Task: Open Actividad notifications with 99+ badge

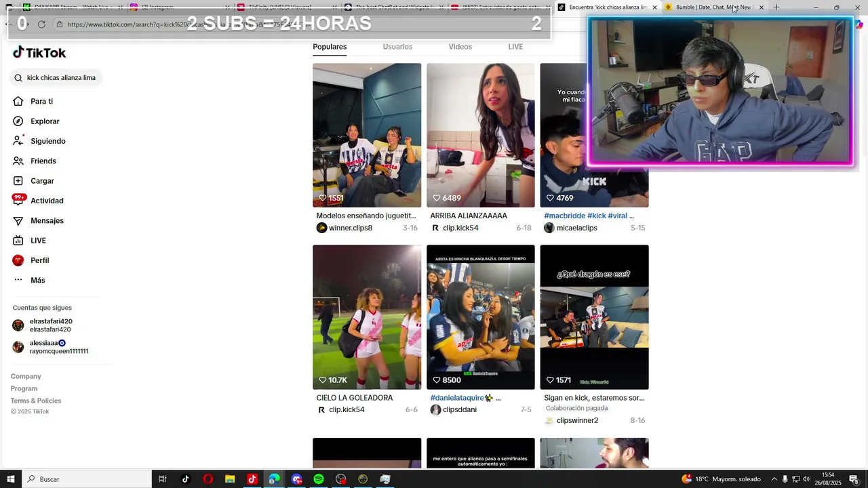Action: click(38, 201)
